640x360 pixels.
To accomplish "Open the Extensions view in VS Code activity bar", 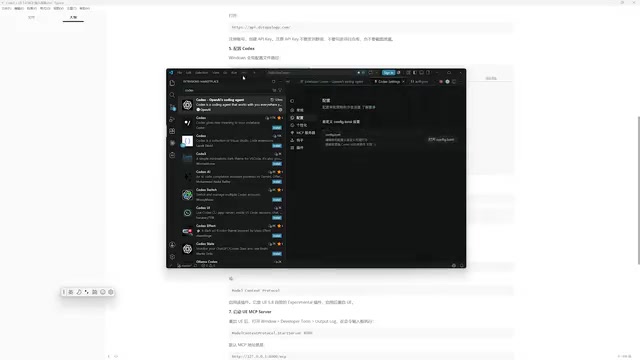I will point(172,131).
